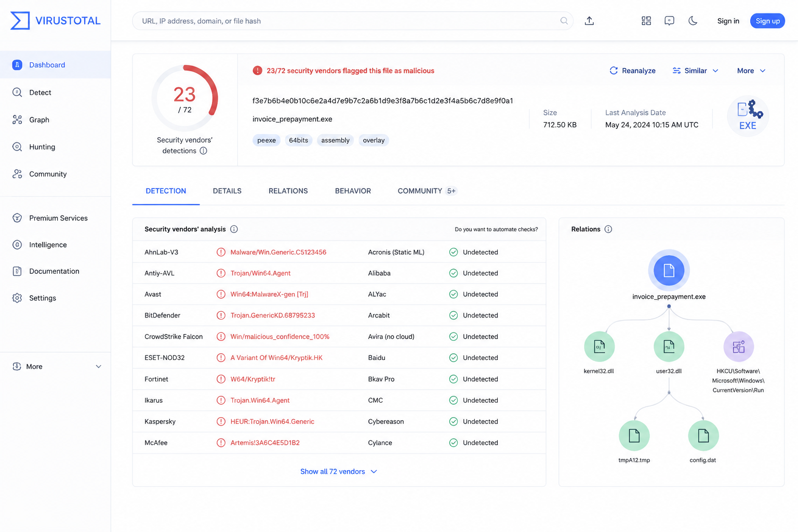Select the tmpA12.tmp graph node
Viewport: 798px width, 532px height.
634,436
